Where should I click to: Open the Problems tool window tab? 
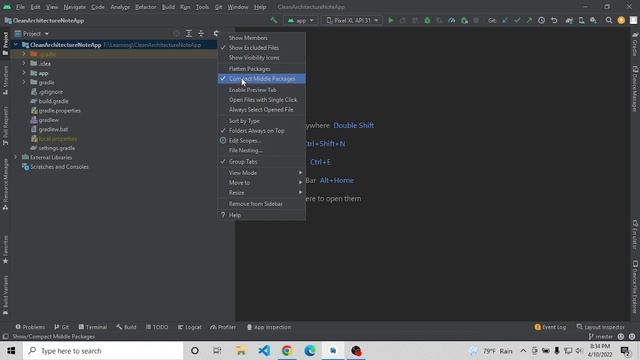click(x=30, y=327)
